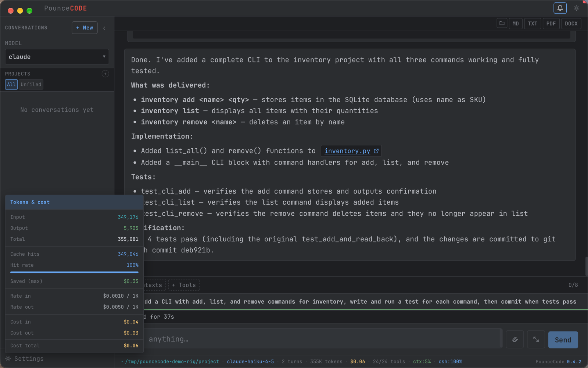Screen dimensions: 588x368
Task: Open the inventory.py file link
Action: point(347,151)
